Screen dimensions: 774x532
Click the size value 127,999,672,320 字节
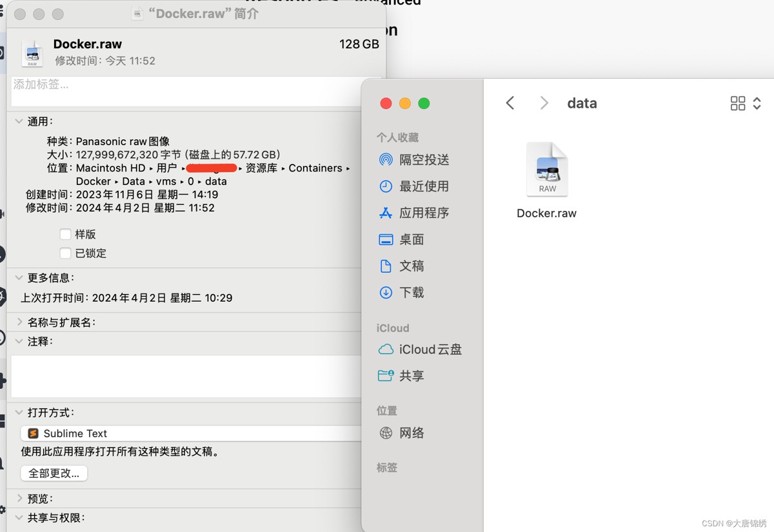click(x=130, y=155)
